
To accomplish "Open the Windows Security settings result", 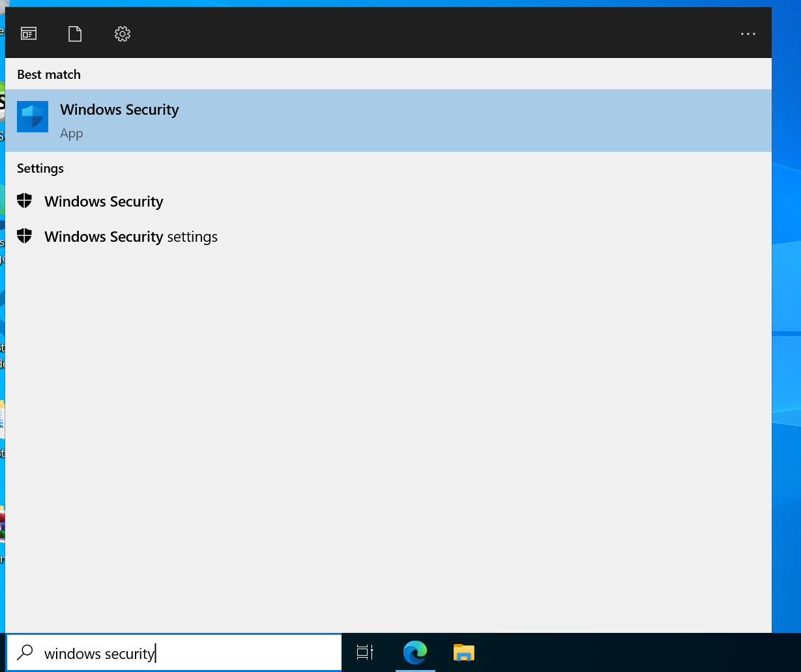I will [388, 237].
